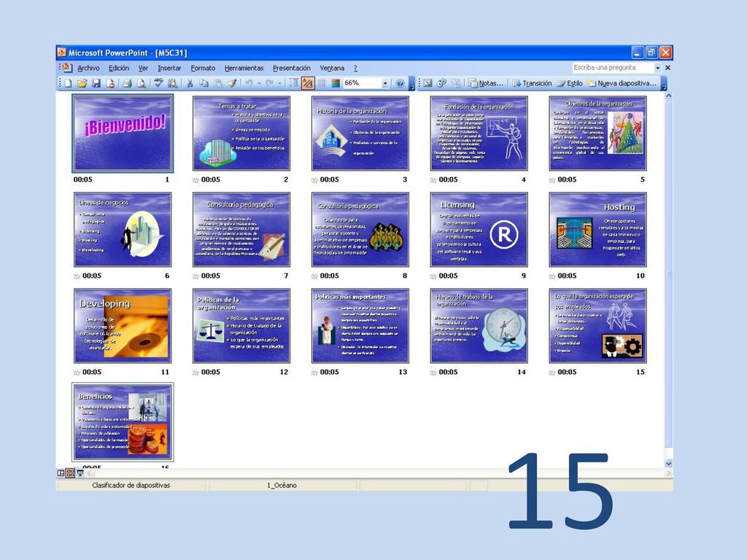Click the Transición button
747x560 pixels.
(x=532, y=83)
